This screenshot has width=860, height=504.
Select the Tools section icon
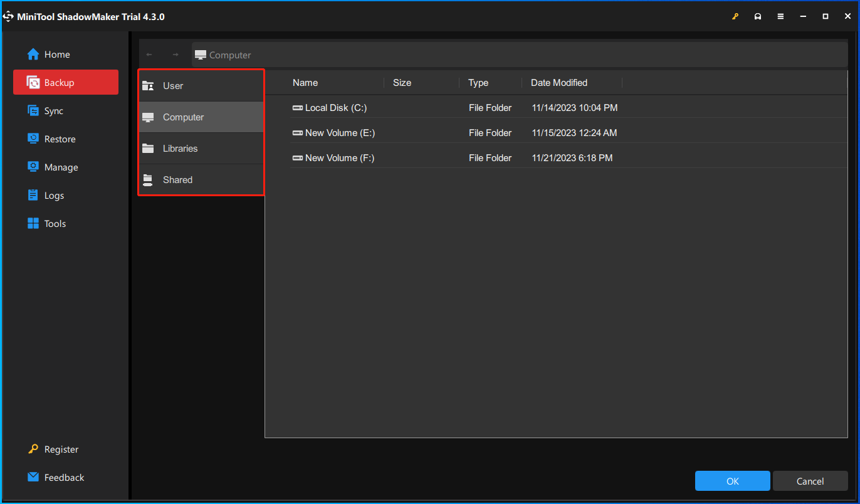[x=32, y=223]
